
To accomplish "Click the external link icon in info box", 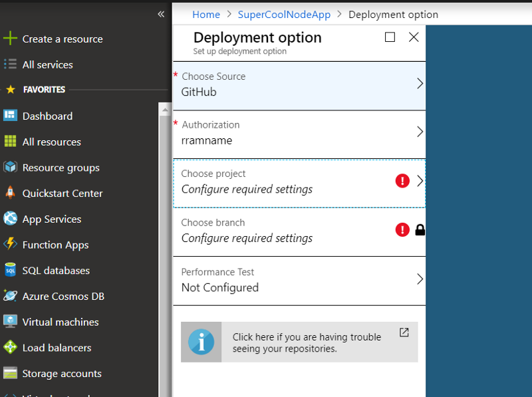I will (x=404, y=332).
